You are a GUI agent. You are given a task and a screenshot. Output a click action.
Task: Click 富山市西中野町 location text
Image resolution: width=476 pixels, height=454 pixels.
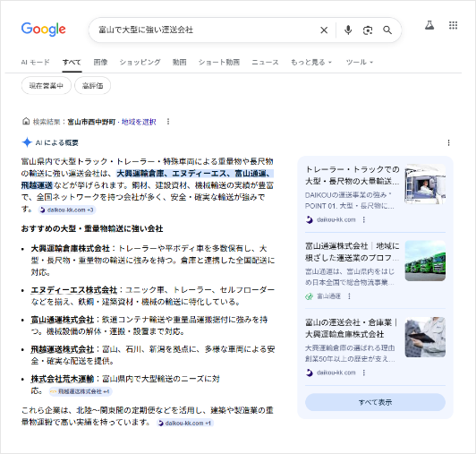click(91, 122)
